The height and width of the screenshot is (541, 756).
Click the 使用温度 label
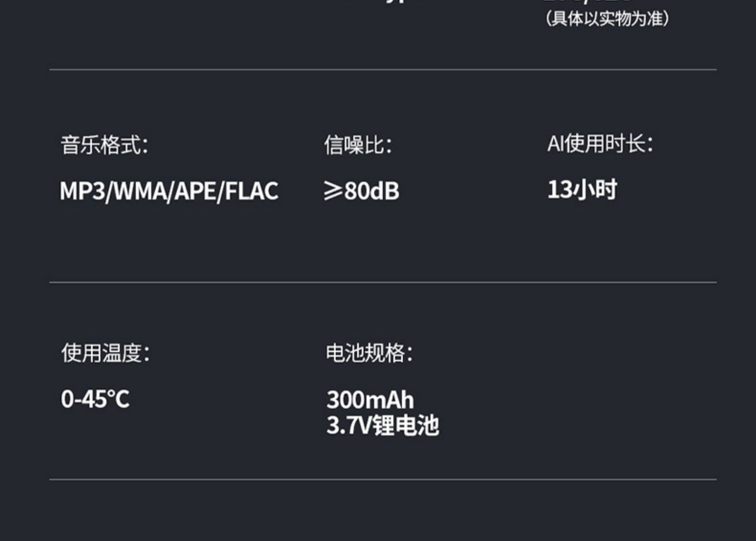[x=105, y=353]
